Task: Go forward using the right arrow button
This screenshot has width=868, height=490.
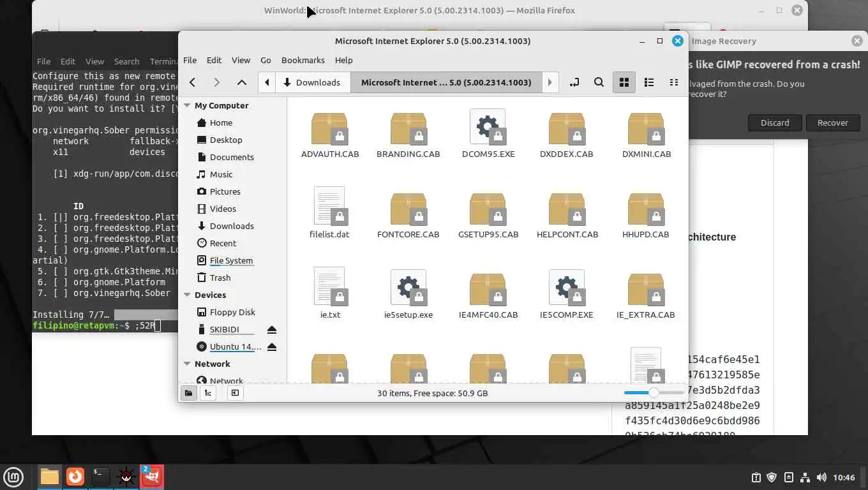Action: tap(217, 82)
